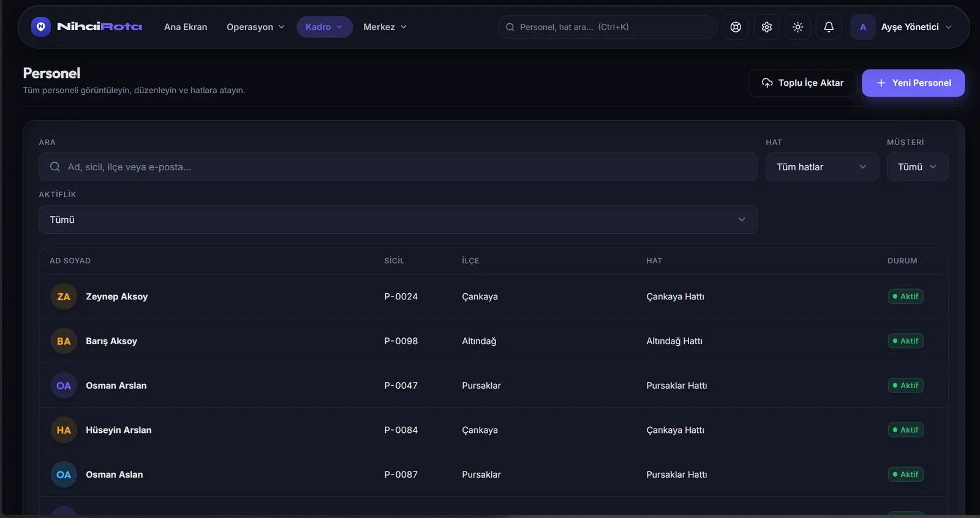This screenshot has height=518, width=980.
Task: Click Aktif badge for Hüseyin Arslan
Action: (905, 430)
